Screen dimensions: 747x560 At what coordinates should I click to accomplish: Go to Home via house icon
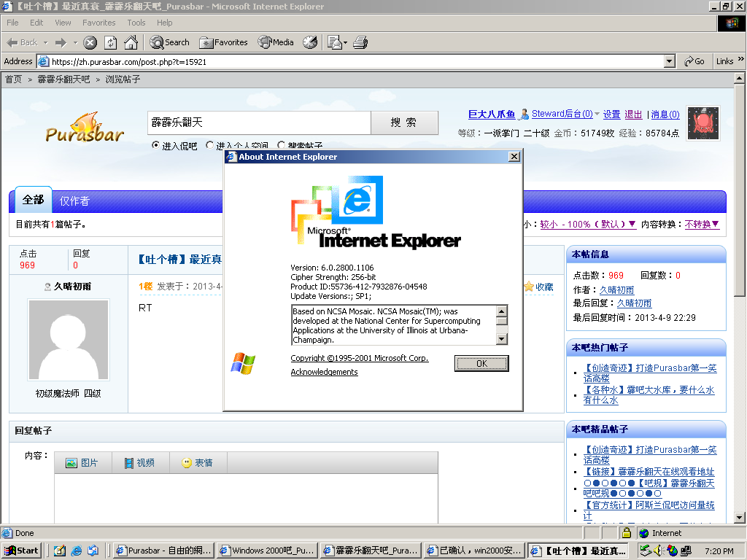131,42
